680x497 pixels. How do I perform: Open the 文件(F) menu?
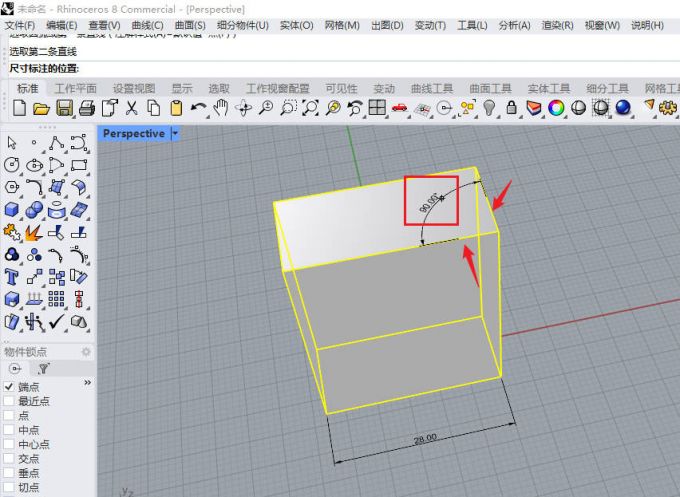click(x=20, y=26)
